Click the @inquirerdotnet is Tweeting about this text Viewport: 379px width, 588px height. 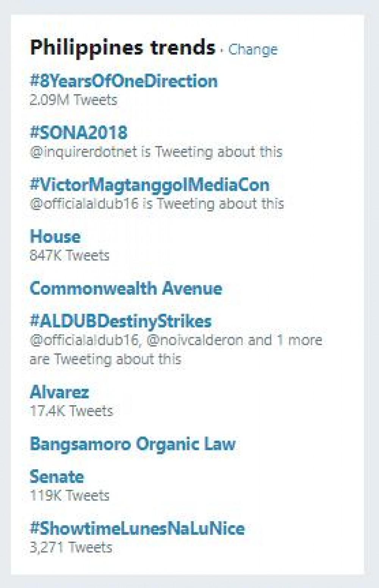pos(156,152)
